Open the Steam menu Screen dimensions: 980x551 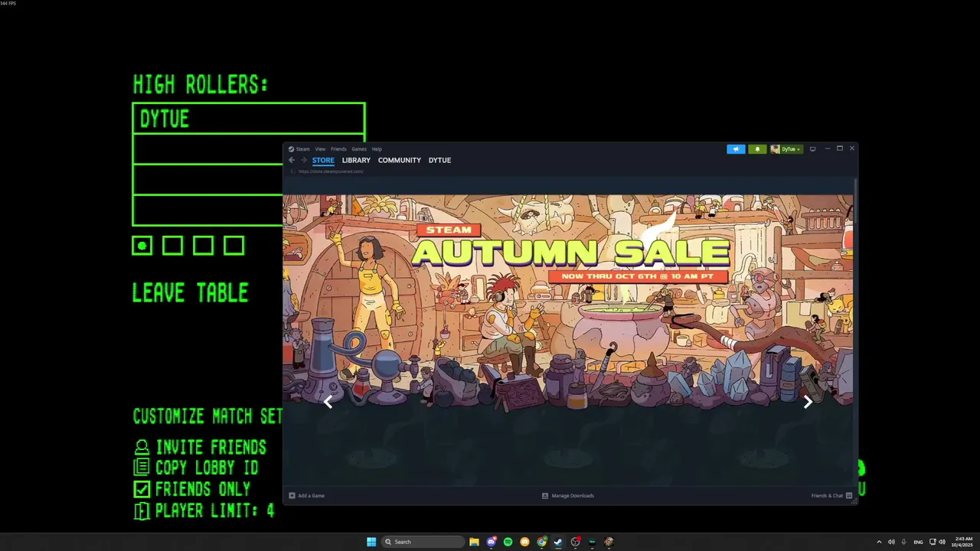[302, 149]
